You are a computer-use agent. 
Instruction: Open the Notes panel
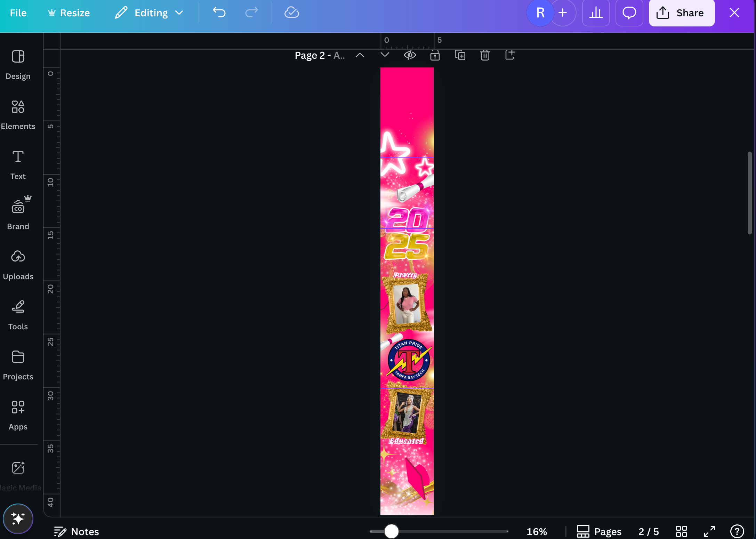[x=77, y=531]
